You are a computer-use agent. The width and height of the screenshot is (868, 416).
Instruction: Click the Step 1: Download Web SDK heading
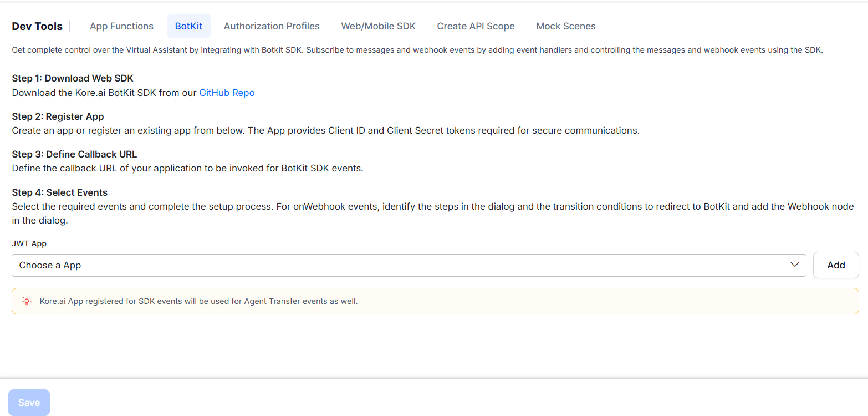(73, 78)
